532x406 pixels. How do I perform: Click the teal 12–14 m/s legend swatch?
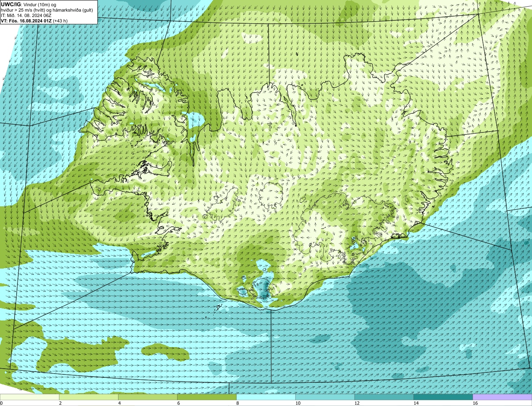click(384, 397)
